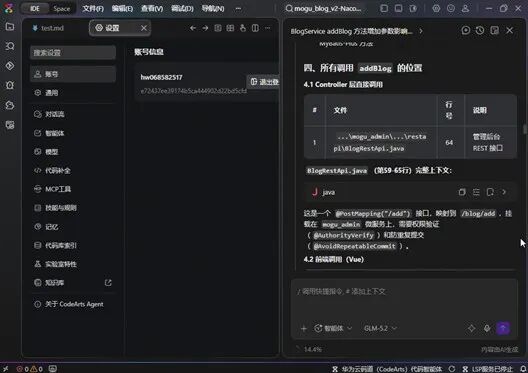Image resolution: width=528 pixels, height=373 pixels.
Task: Expand the java code block chevron
Action: pos(504,192)
